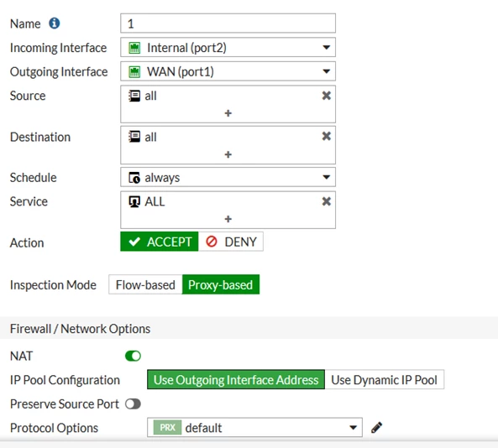498x448 pixels.
Task: Select the DENY action
Action: click(x=231, y=242)
